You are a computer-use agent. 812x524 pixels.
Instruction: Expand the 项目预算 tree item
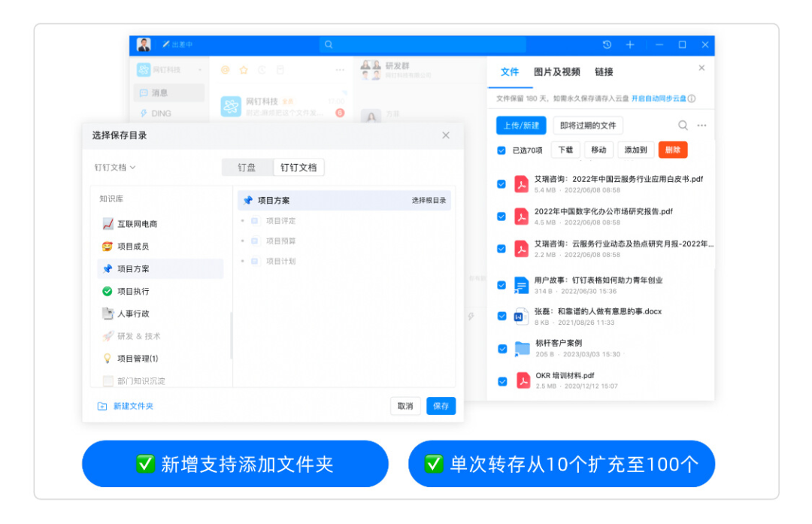(242, 241)
